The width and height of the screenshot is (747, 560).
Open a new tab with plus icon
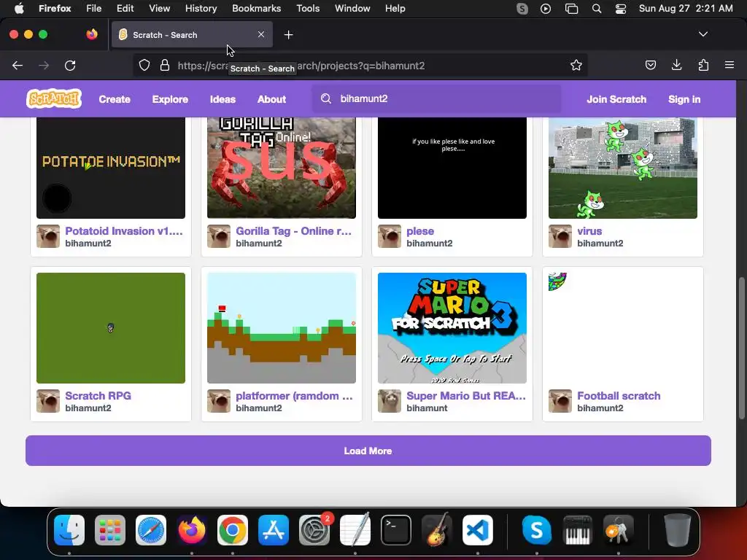coord(288,35)
